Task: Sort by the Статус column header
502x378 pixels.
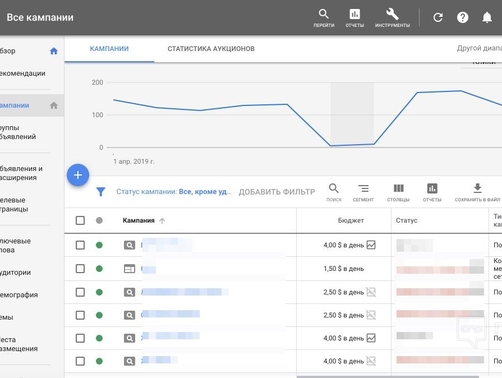Action: point(406,221)
